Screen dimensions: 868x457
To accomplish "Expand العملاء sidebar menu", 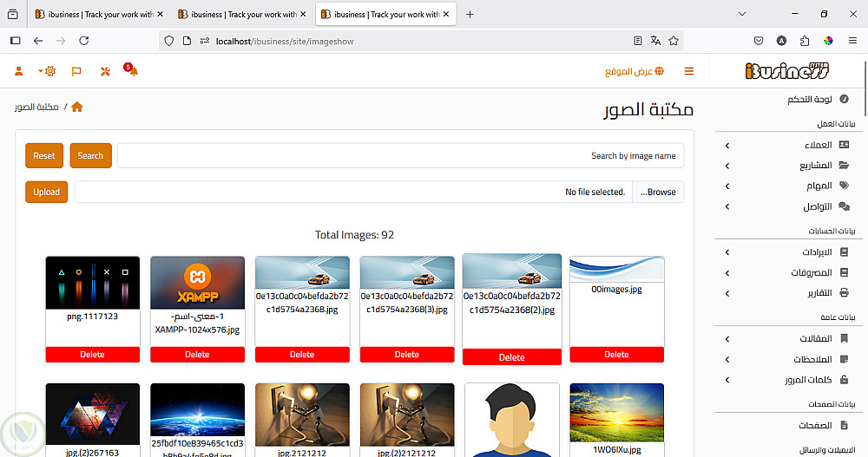I will coord(788,145).
